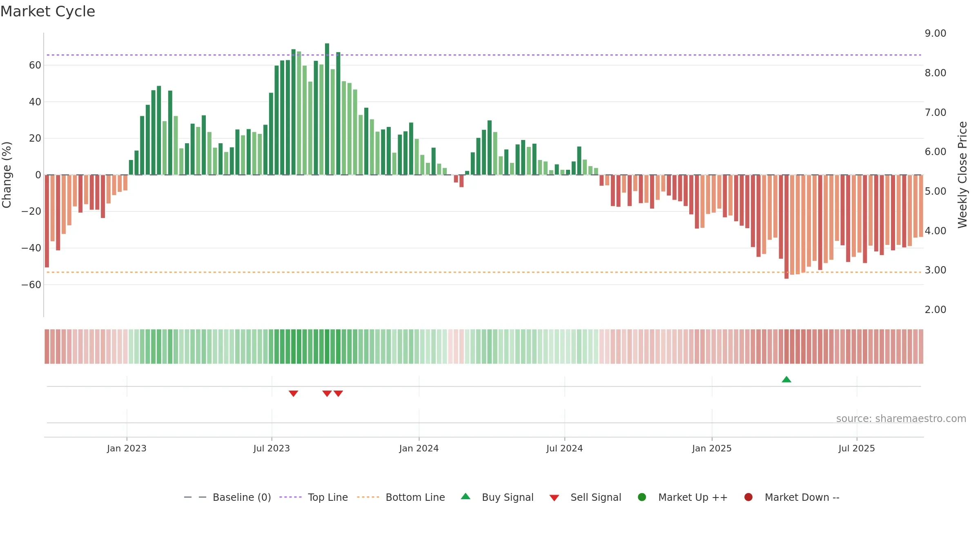Click the −60 tick on Change axis
This screenshot has height=551, width=980.
(x=31, y=284)
